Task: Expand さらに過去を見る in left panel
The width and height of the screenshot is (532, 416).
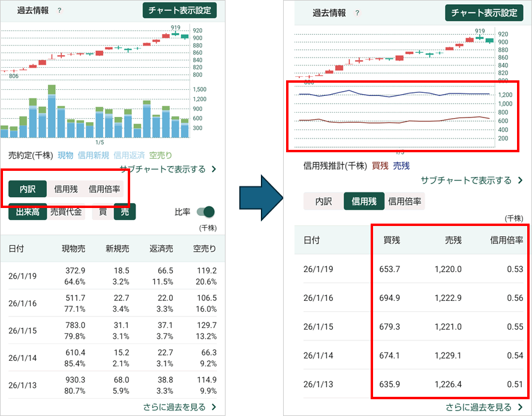Action: pyautogui.click(x=174, y=408)
